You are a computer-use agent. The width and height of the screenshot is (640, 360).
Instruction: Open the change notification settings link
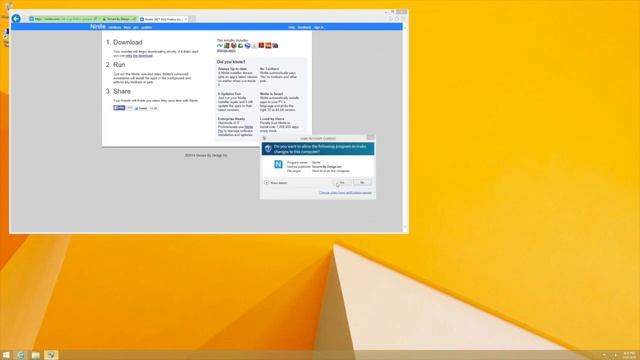[x=345, y=193]
